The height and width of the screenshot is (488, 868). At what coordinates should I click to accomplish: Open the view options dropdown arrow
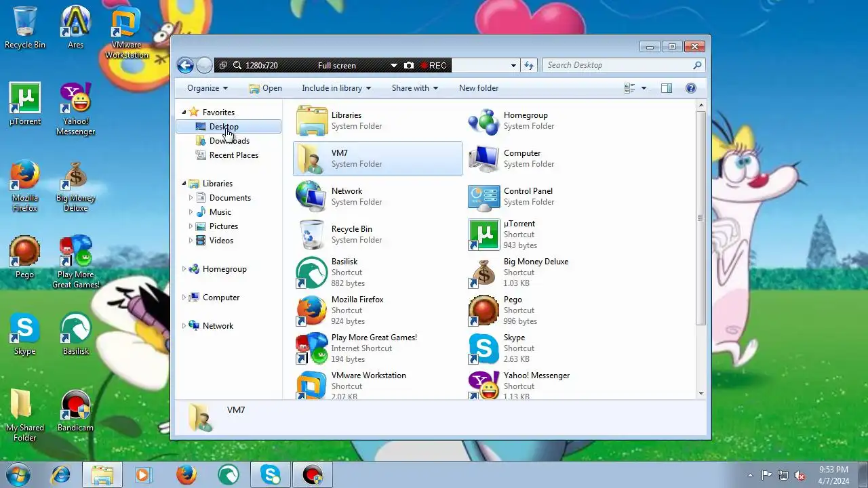click(x=644, y=88)
